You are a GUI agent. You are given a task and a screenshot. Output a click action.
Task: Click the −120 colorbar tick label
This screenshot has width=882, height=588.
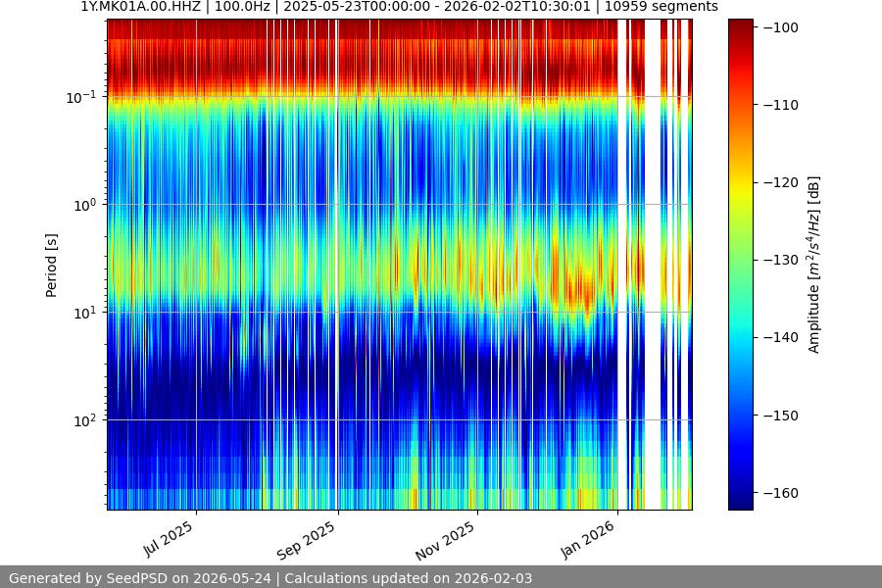780,182
